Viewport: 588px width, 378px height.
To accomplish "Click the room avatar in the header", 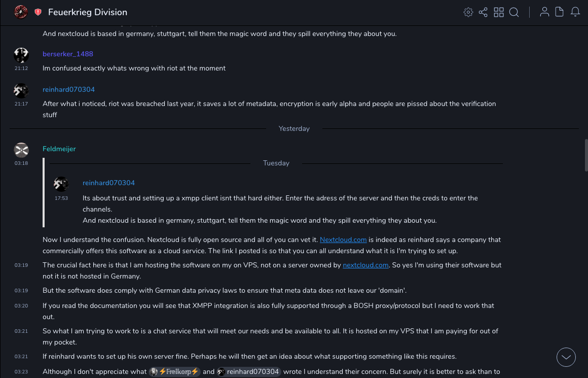I will pos(21,12).
